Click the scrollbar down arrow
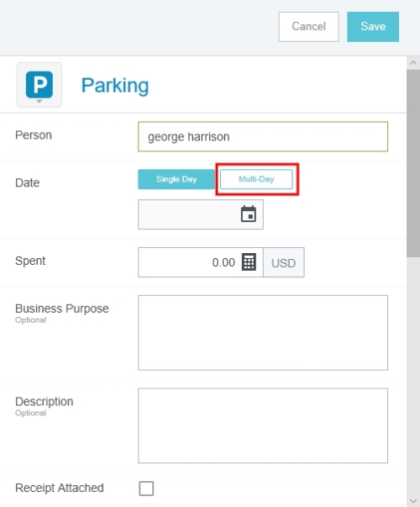Screen dimensions: 420x507 pyautogui.click(x=413, y=501)
